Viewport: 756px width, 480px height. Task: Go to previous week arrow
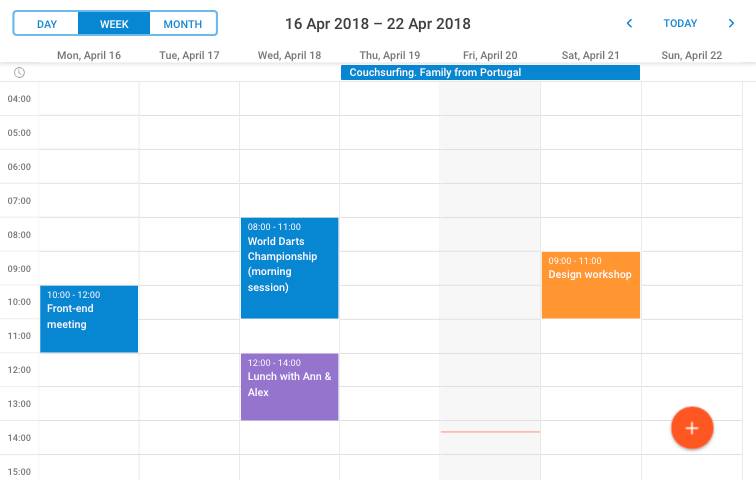click(x=629, y=23)
